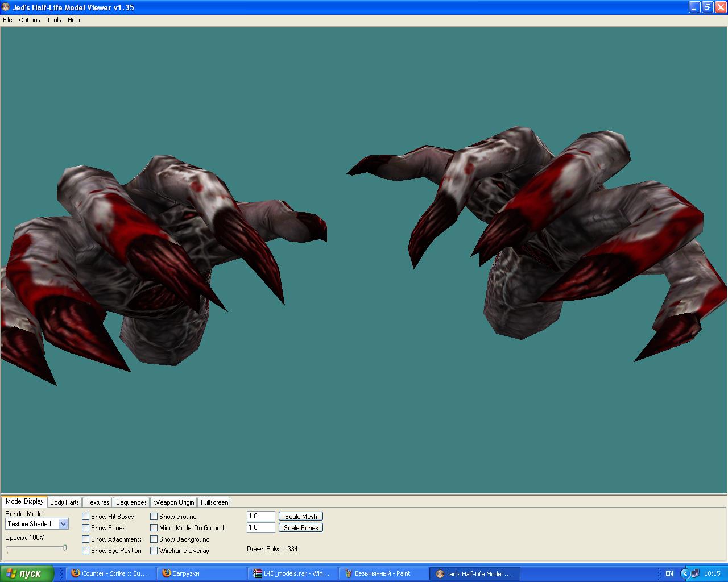Switch to the Textures tab
Viewport: 728px width, 582px height.
(98, 502)
